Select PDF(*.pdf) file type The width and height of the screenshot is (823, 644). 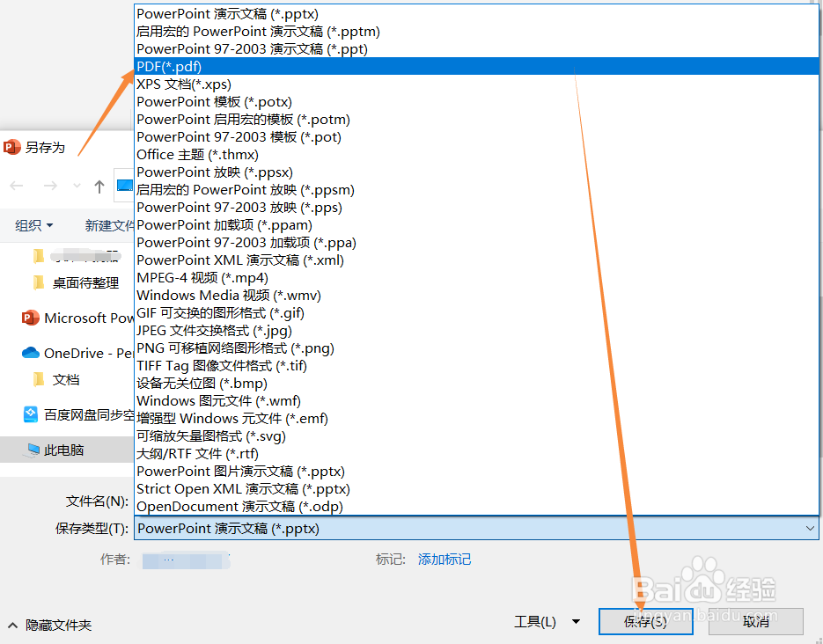[476, 67]
